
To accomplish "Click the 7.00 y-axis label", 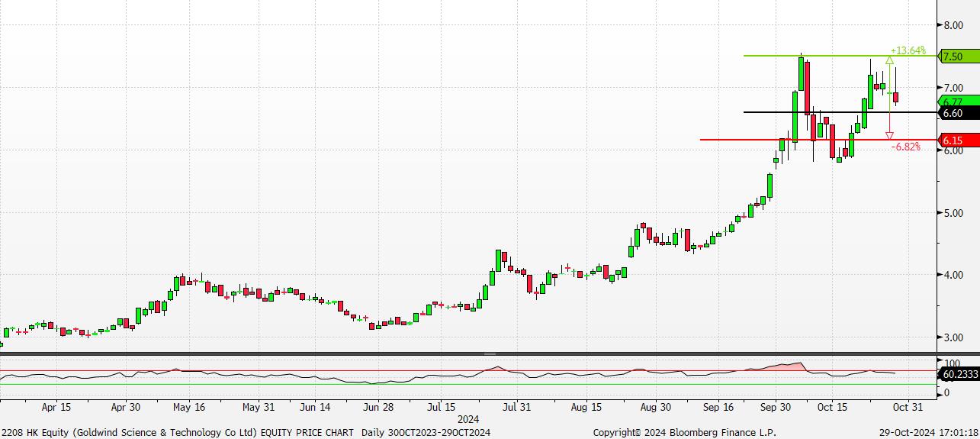I will [953, 88].
